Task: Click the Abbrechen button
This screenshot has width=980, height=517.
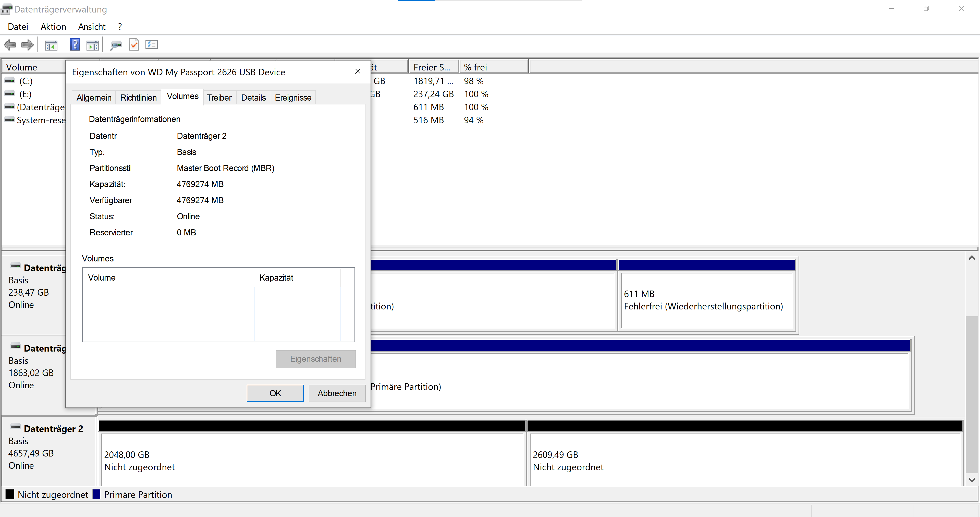Action: [x=337, y=393]
